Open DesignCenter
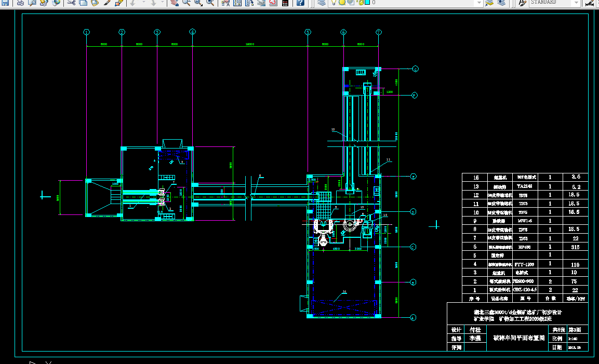599x364 pixels. [x=237, y=3]
